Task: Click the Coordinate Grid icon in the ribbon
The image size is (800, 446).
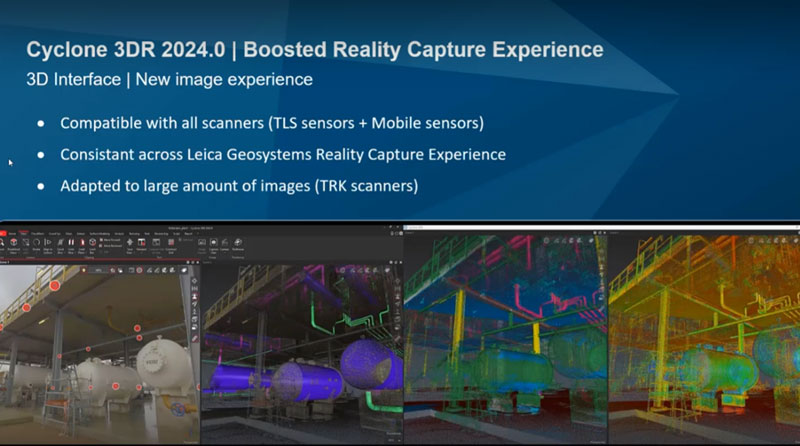Action: coord(171,242)
